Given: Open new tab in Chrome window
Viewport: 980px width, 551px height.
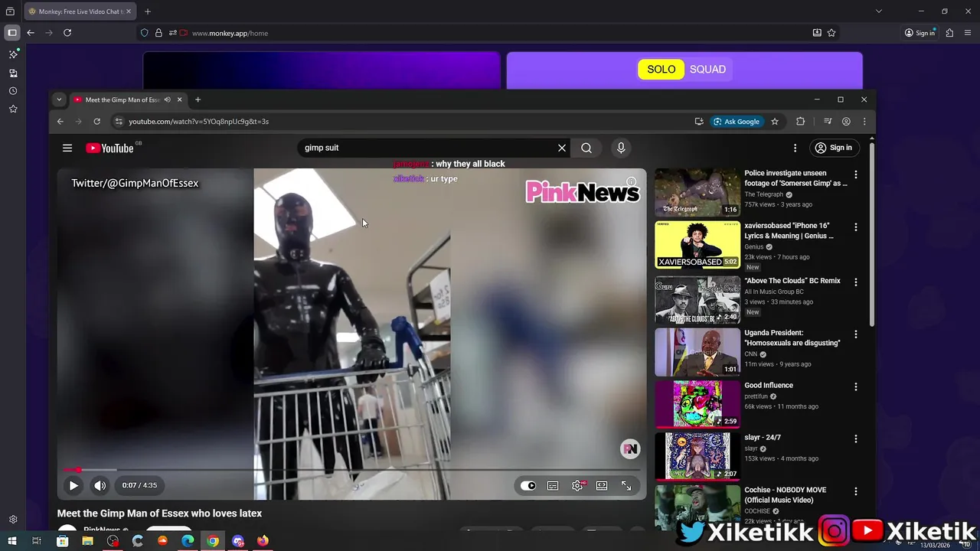Looking at the screenshot, I should (x=198, y=99).
